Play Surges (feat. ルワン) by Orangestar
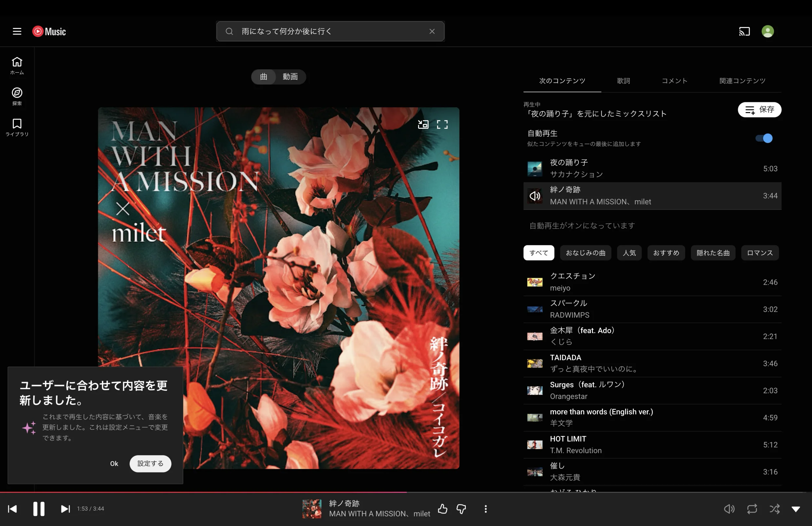Viewport: 812px width, 526px height. pyautogui.click(x=652, y=391)
